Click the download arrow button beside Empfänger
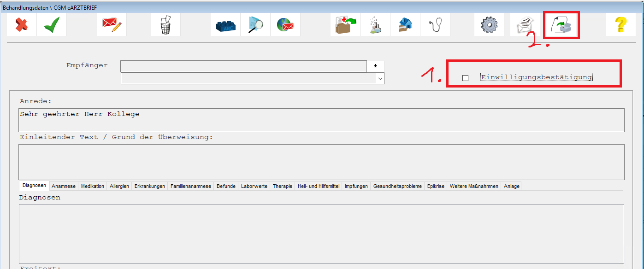 376,66
